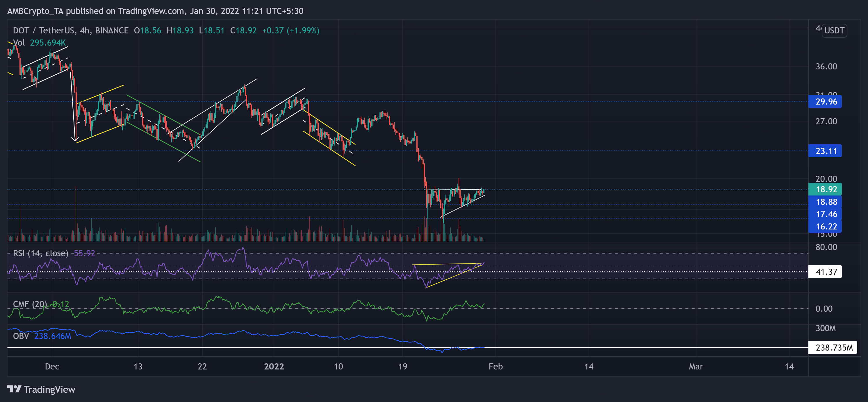Click the 0.00 CMF scale value

point(824,309)
